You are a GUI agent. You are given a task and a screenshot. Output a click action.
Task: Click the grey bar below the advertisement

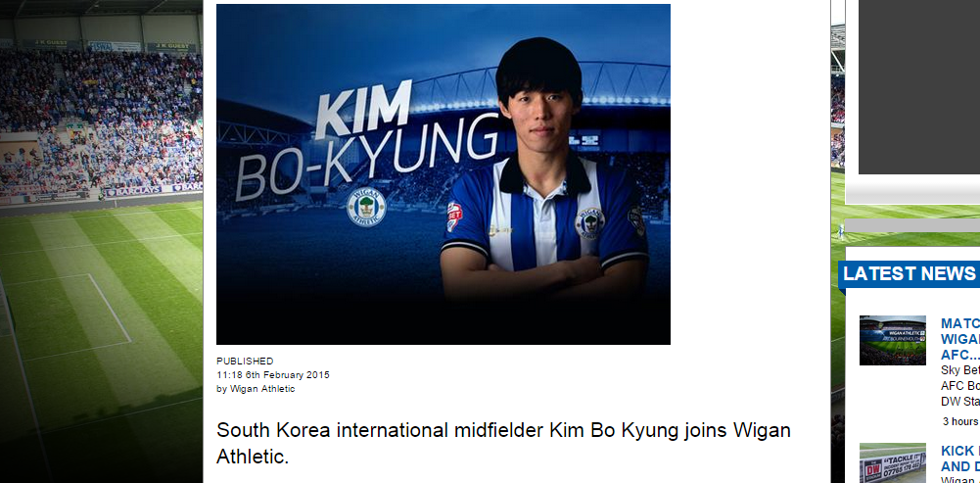click(912, 225)
